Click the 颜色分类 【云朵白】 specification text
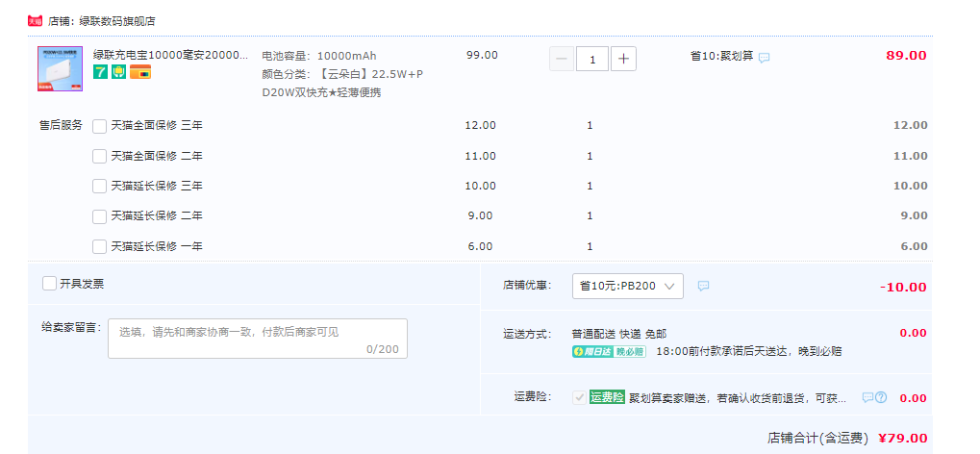Image resolution: width=980 pixels, height=454 pixels. [x=342, y=84]
